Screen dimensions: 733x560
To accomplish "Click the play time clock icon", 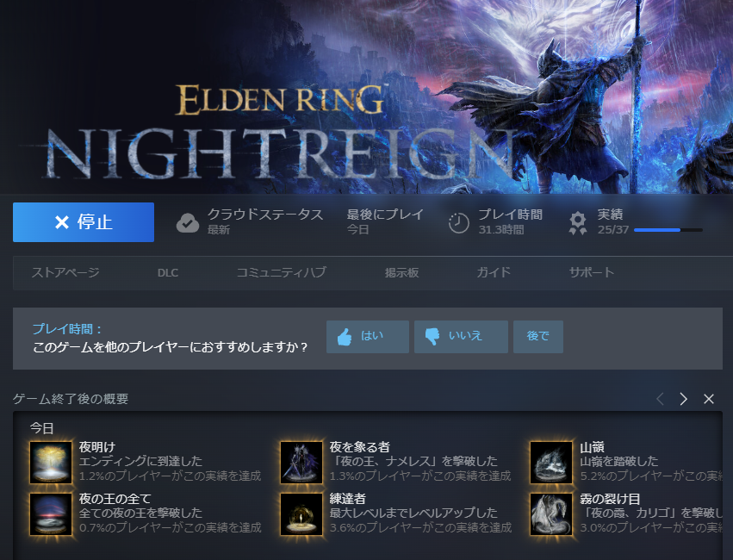I will [x=458, y=223].
